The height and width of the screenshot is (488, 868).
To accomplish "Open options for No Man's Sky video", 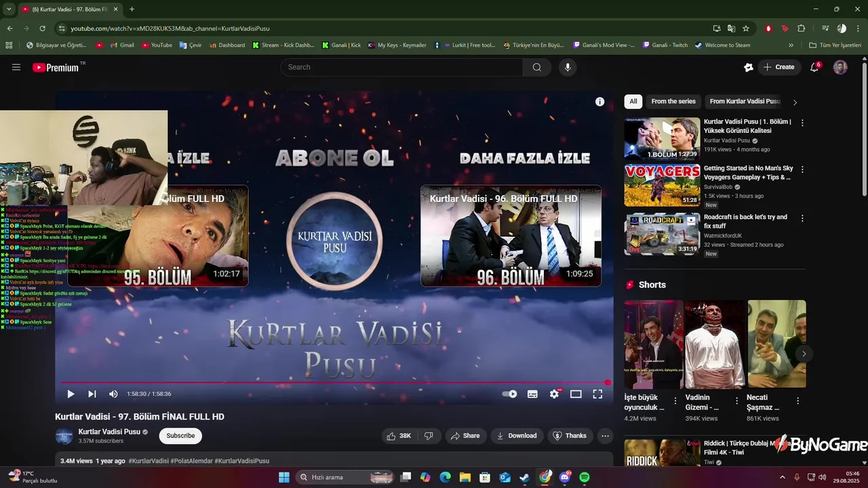I will pos(802,169).
